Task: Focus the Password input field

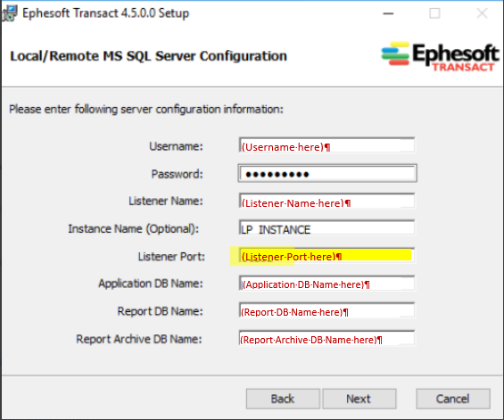Action: click(x=327, y=174)
